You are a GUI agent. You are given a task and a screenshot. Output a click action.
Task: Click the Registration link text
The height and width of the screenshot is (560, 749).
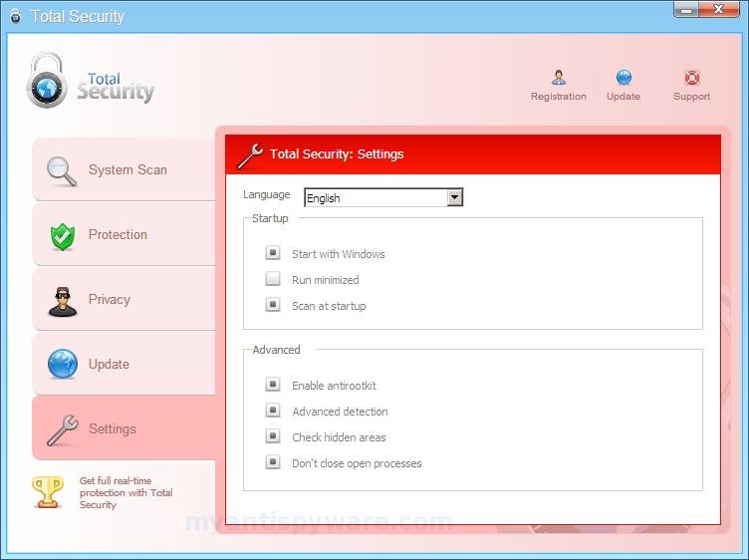[559, 97]
